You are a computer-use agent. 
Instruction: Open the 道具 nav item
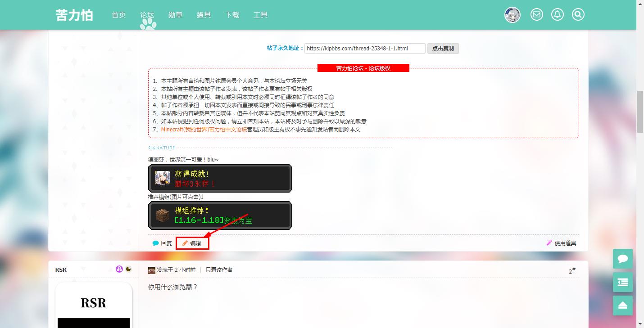(204, 15)
